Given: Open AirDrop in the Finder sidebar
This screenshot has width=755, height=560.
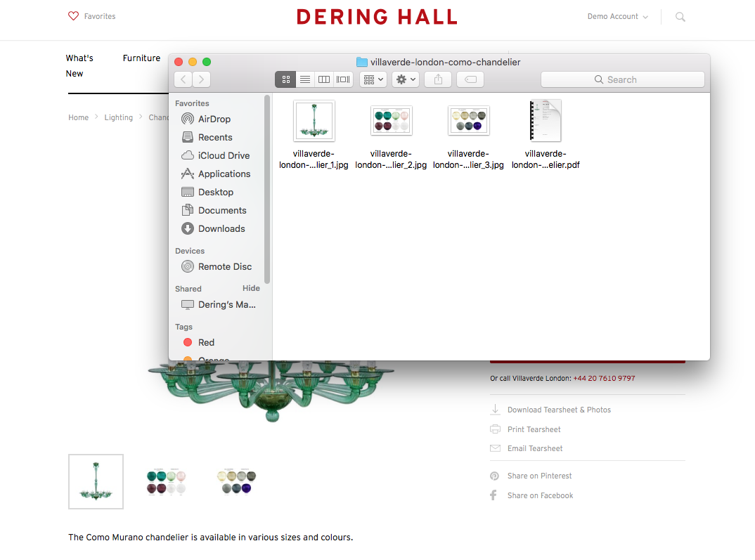Looking at the screenshot, I should [x=214, y=119].
